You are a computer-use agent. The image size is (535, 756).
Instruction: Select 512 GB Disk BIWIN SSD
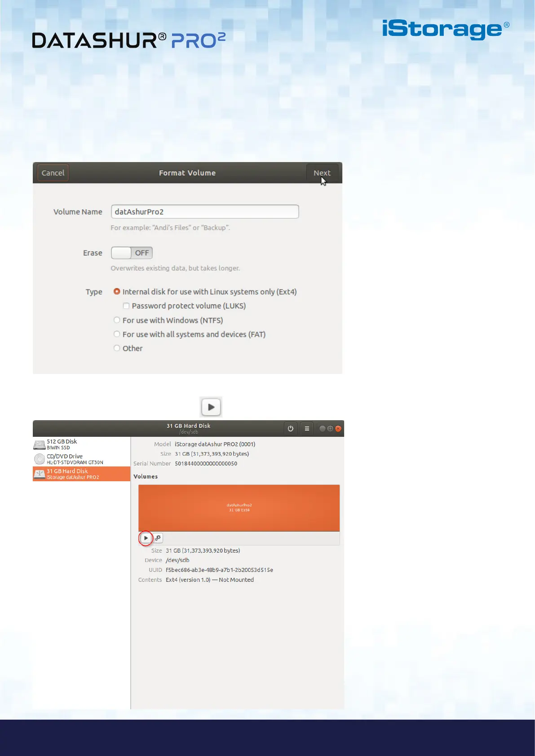[x=81, y=444]
